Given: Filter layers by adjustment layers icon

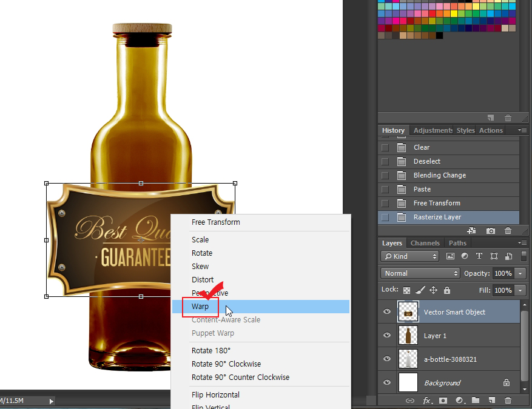Looking at the screenshot, I should pos(465,256).
